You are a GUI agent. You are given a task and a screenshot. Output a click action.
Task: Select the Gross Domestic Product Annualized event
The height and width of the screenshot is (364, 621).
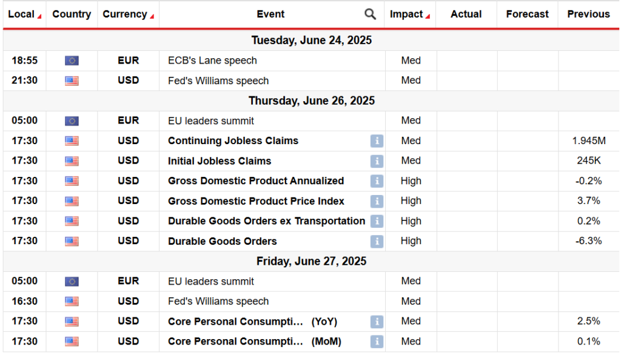256,181
